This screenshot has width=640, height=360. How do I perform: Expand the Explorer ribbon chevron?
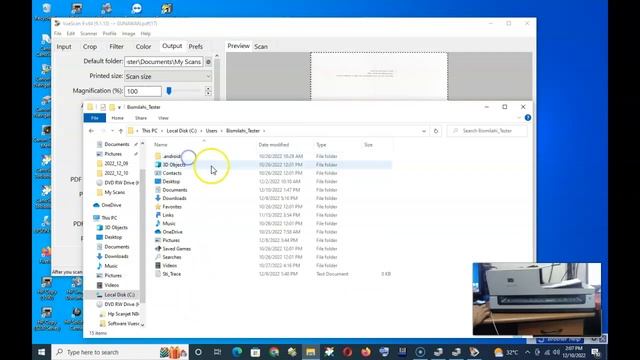tap(519, 118)
